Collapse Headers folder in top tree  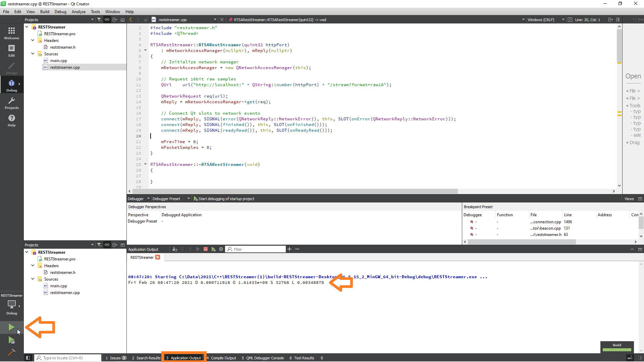33,40
